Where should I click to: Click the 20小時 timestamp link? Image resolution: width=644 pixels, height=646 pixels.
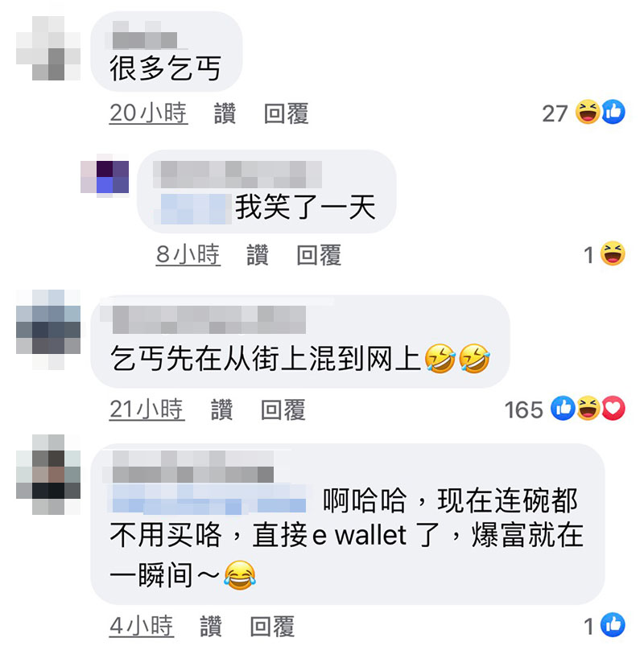coord(148,113)
